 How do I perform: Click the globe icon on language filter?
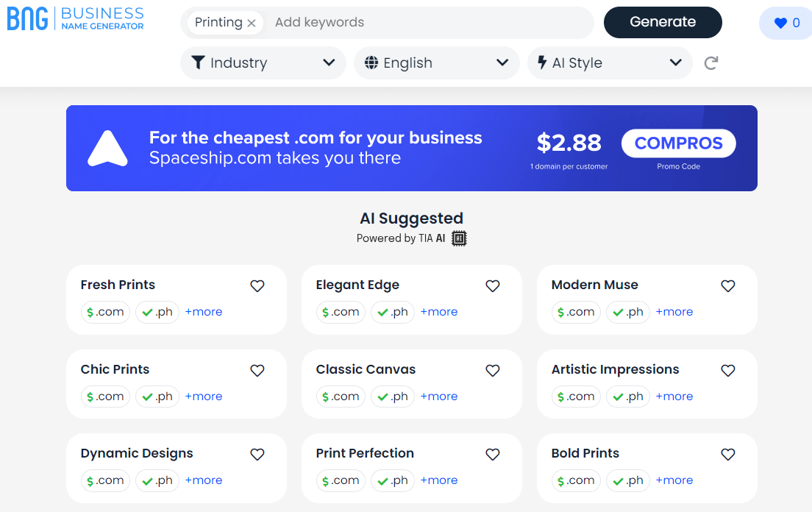point(370,63)
